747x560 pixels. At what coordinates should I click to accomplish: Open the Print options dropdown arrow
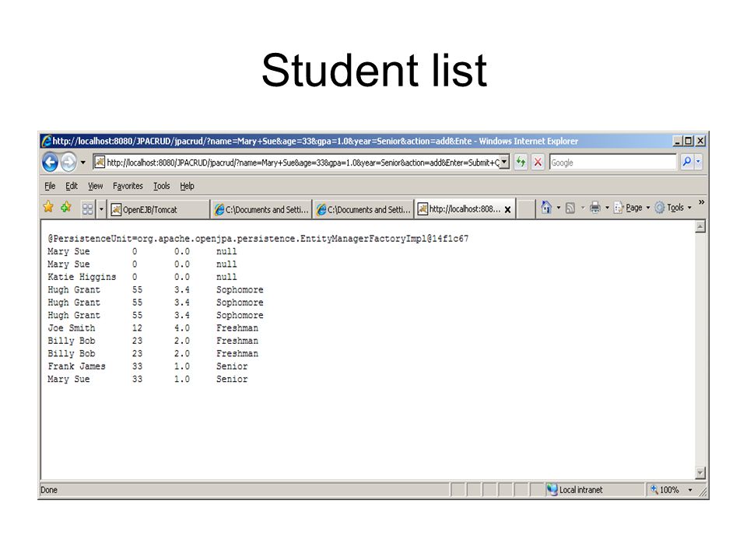point(607,208)
